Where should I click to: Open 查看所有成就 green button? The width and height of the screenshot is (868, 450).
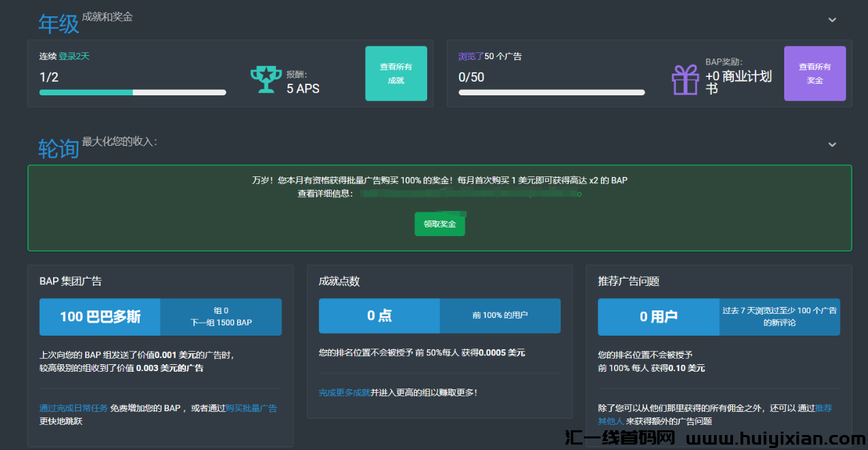pos(396,73)
